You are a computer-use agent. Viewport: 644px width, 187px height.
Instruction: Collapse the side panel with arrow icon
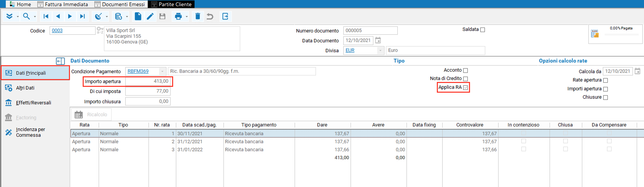pyautogui.click(x=60, y=61)
